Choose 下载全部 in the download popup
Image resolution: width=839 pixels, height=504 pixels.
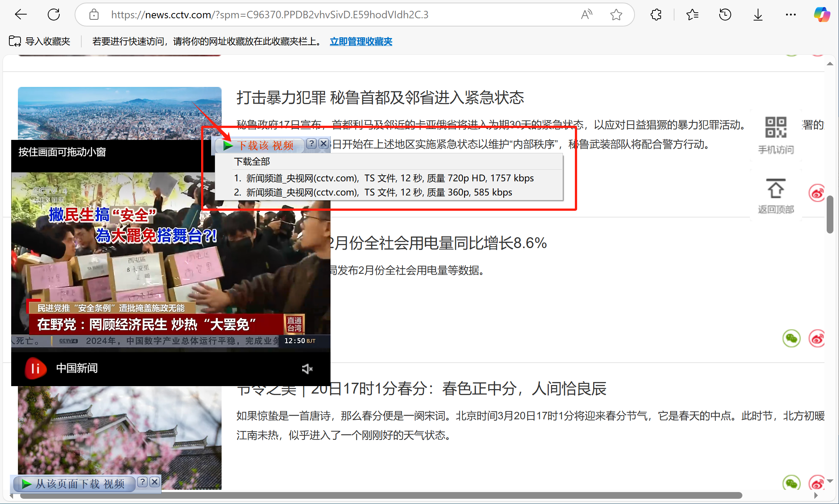[253, 162]
